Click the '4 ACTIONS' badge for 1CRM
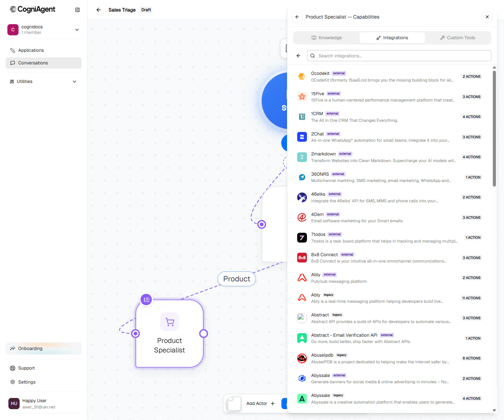 (471, 117)
